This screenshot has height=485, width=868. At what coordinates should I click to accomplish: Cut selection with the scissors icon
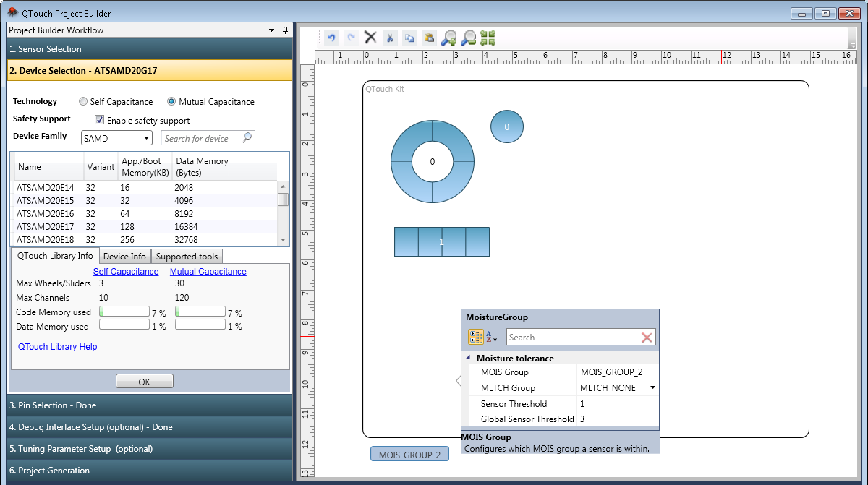pos(390,38)
